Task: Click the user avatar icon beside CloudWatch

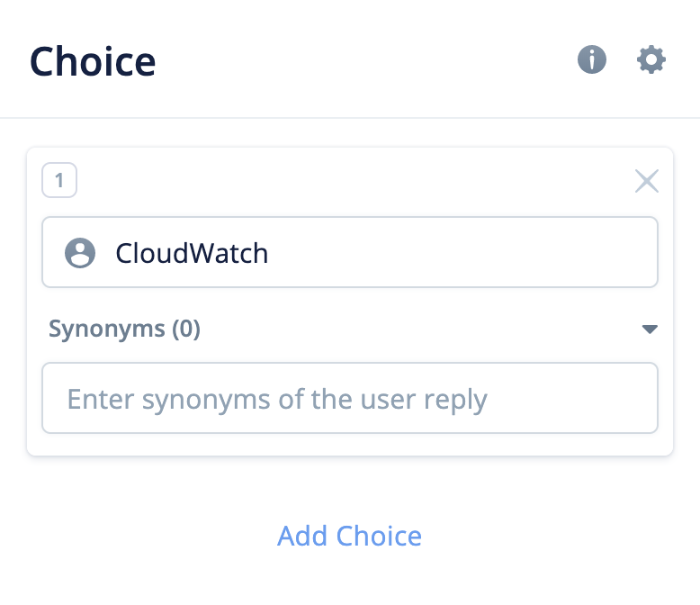Action: [80, 253]
